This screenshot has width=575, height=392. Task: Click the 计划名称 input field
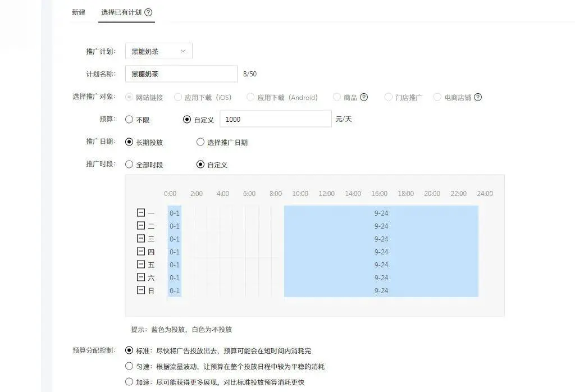[x=181, y=74]
